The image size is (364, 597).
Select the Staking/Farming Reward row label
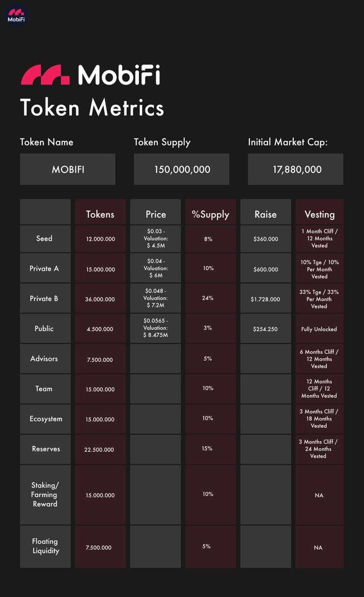tap(45, 495)
